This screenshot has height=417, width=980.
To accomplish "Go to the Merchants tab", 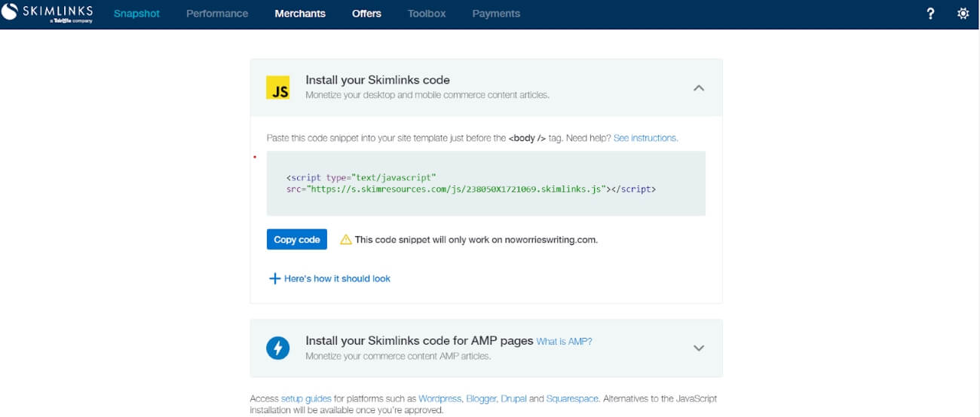I will [x=300, y=14].
